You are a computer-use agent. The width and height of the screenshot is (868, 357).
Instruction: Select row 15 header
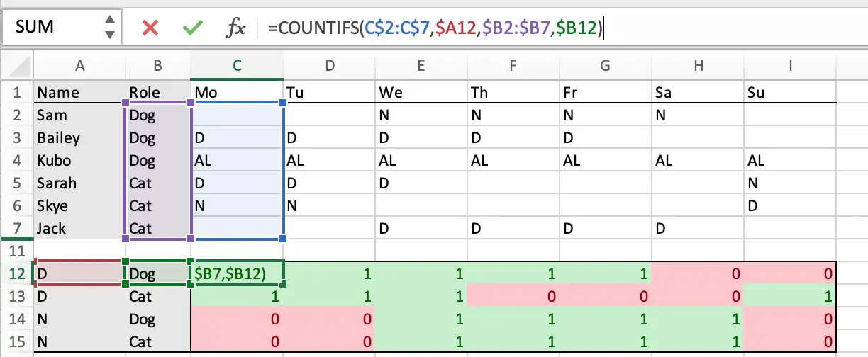[17, 341]
